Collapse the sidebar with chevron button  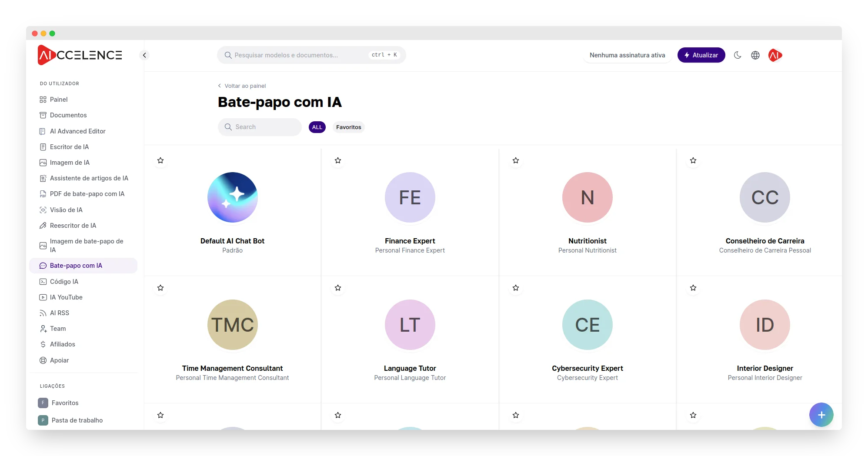pos(144,55)
